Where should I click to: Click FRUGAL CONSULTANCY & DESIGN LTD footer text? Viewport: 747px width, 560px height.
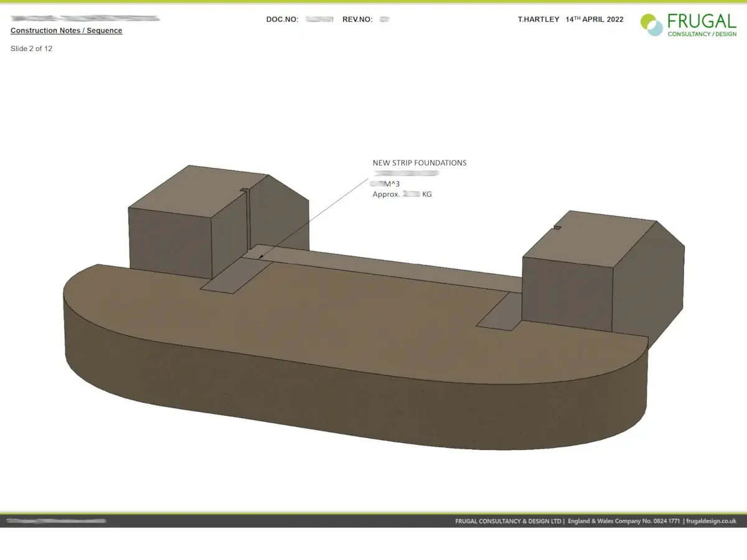[509, 521]
